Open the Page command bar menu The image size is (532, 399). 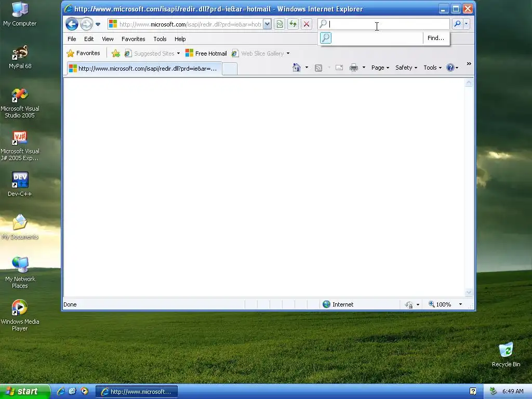point(380,68)
